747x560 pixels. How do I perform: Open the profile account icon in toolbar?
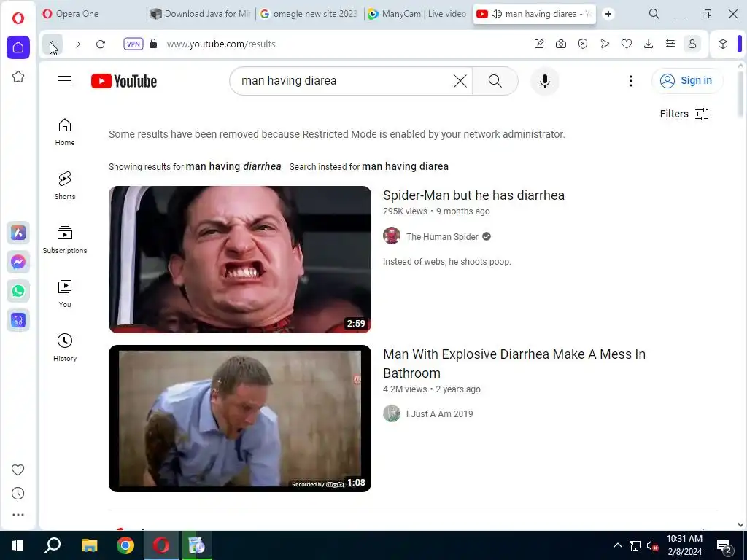click(692, 44)
